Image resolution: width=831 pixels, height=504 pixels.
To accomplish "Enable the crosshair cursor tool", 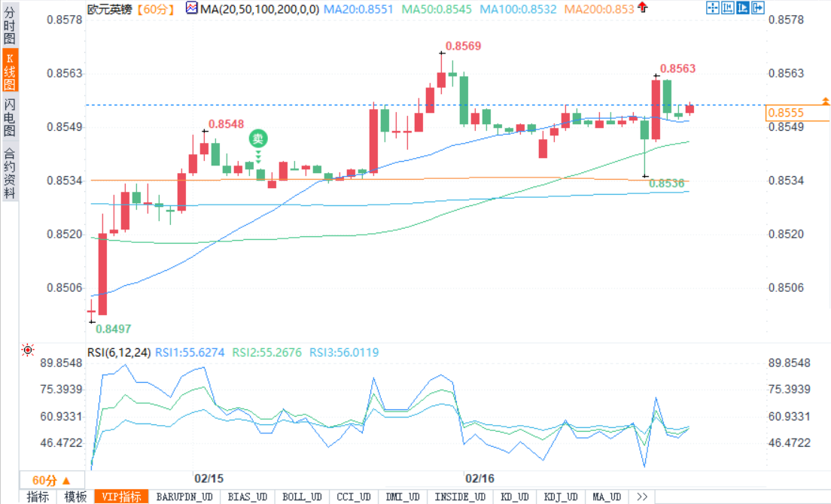I will 713,8.
